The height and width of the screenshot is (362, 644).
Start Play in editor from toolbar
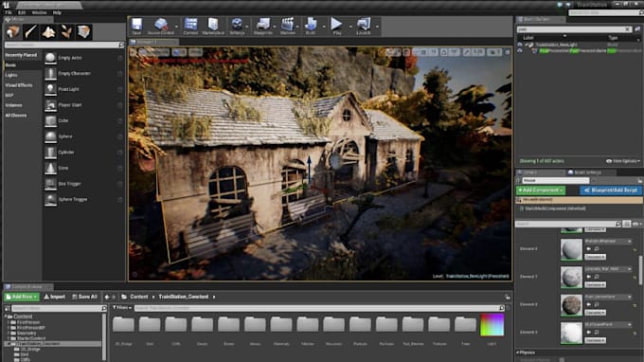[337, 26]
